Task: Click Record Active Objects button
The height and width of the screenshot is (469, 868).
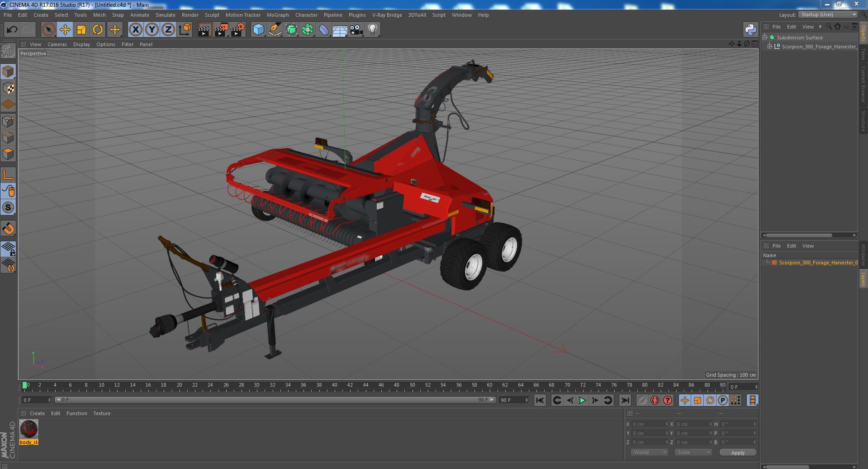Action: [642, 400]
